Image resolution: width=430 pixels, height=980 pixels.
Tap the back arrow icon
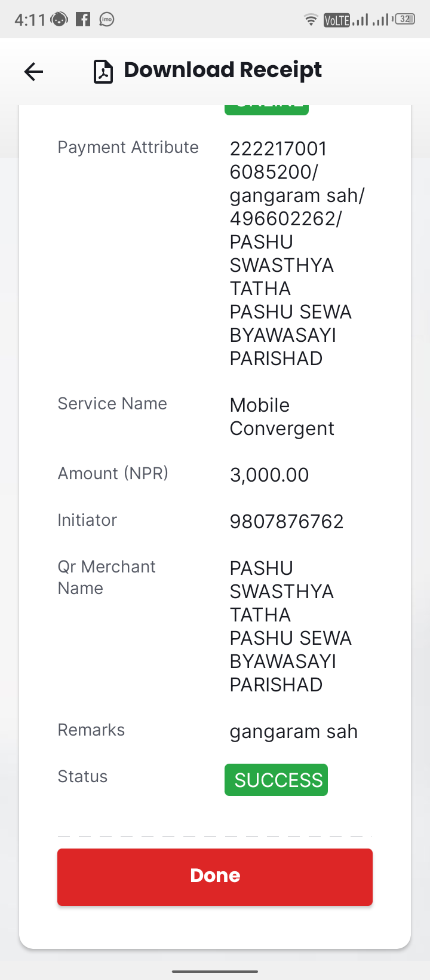tap(33, 72)
